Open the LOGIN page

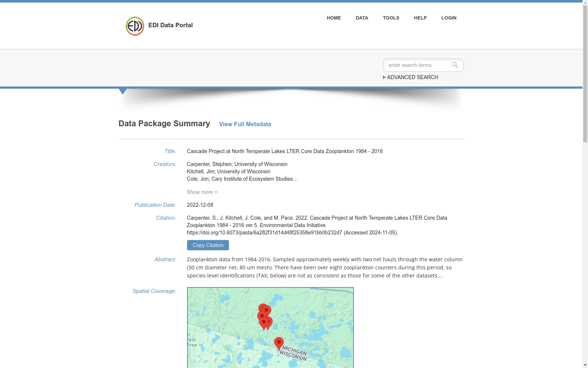point(449,18)
